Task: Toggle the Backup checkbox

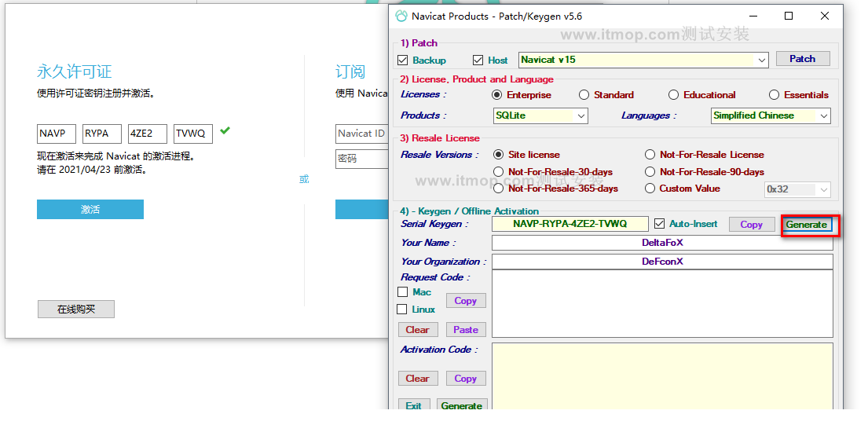Action: 403,60
